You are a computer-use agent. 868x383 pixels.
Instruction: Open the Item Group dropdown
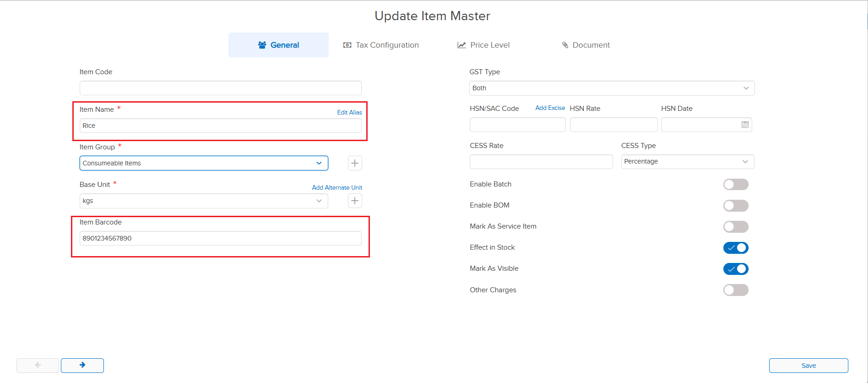[x=204, y=163]
